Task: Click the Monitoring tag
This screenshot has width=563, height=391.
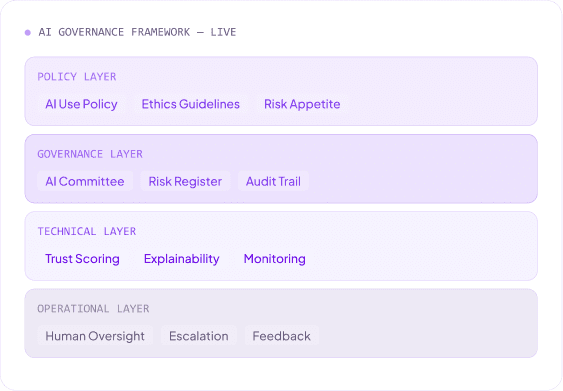Action: tap(275, 259)
